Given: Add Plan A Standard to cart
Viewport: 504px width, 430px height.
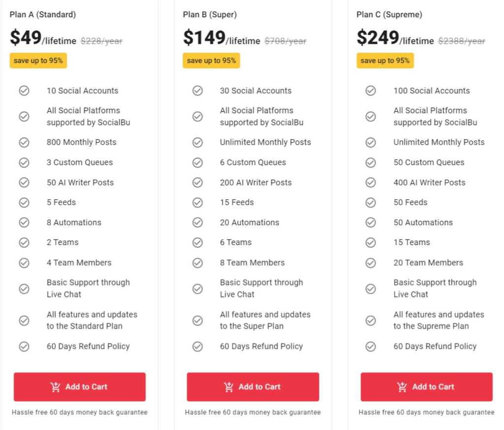Looking at the screenshot, I should [80, 387].
